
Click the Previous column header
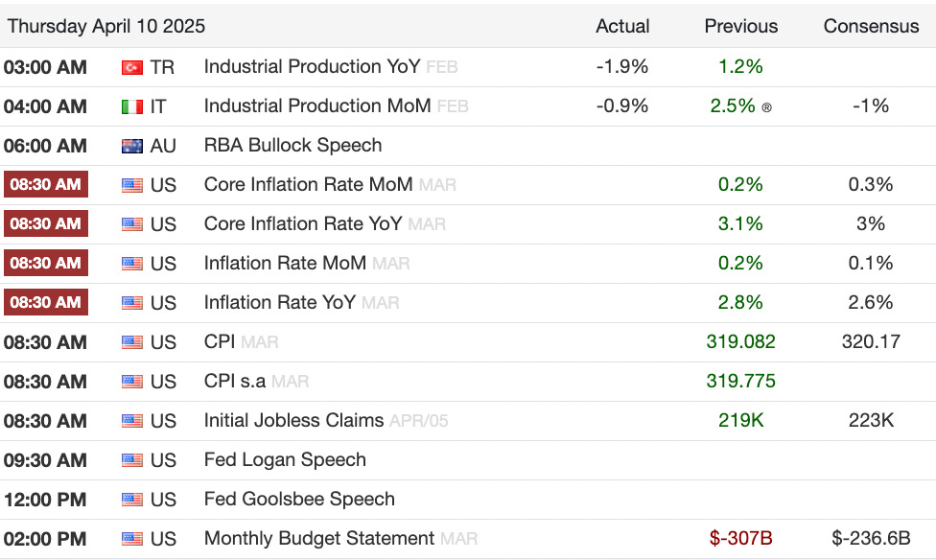741,26
